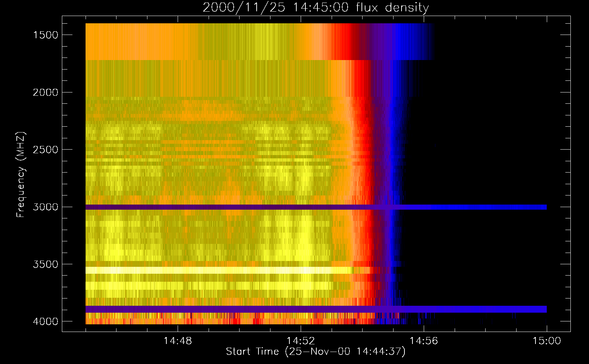The width and height of the screenshot is (589, 364).
Task: Select the 2000 frequency tick label
Action: [46, 92]
